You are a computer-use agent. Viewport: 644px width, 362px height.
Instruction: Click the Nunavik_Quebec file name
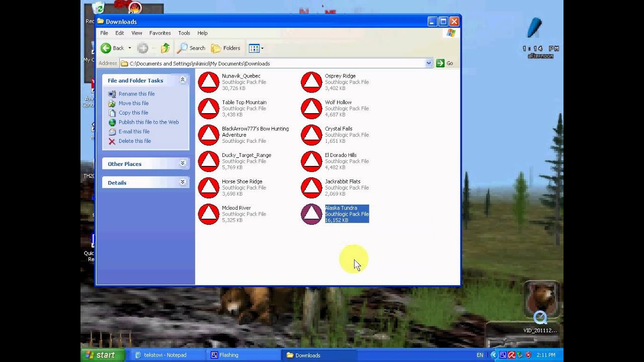pos(241,76)
